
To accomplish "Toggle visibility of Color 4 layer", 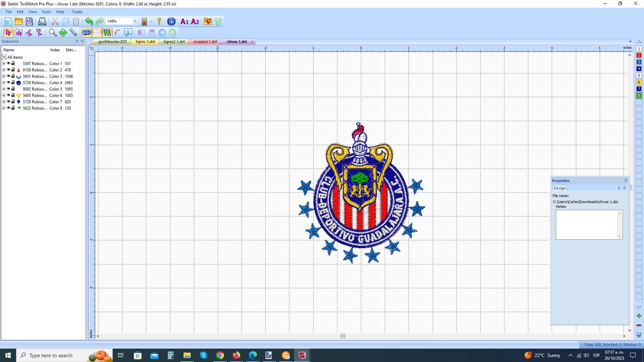I will 8,83.
